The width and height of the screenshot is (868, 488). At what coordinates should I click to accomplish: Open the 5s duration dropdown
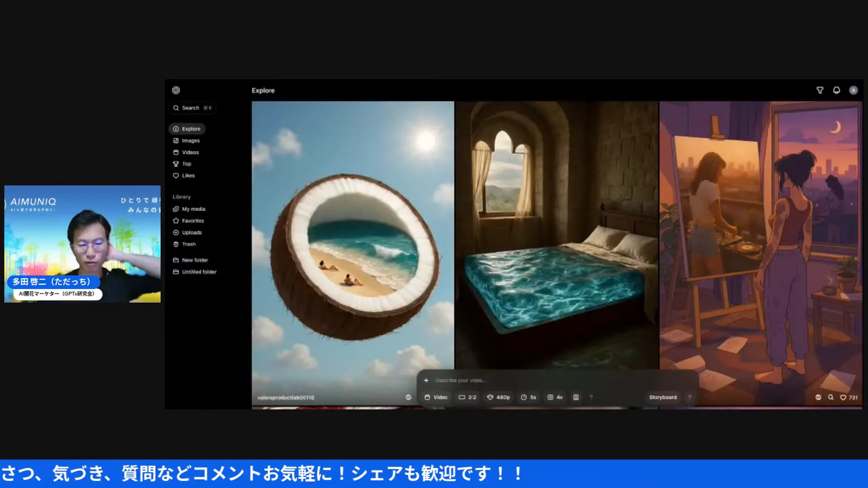(528, 397)
